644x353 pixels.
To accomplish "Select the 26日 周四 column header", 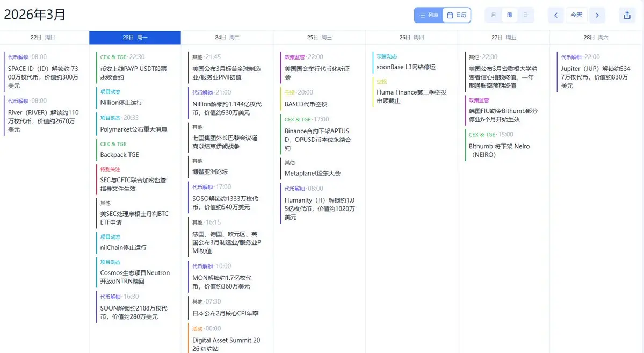I will (411, 38).
